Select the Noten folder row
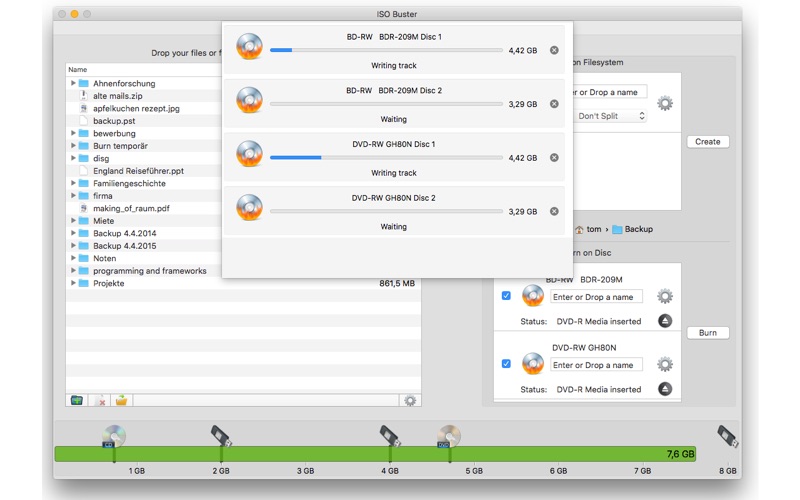800x500 pixels. click(144, 258)
